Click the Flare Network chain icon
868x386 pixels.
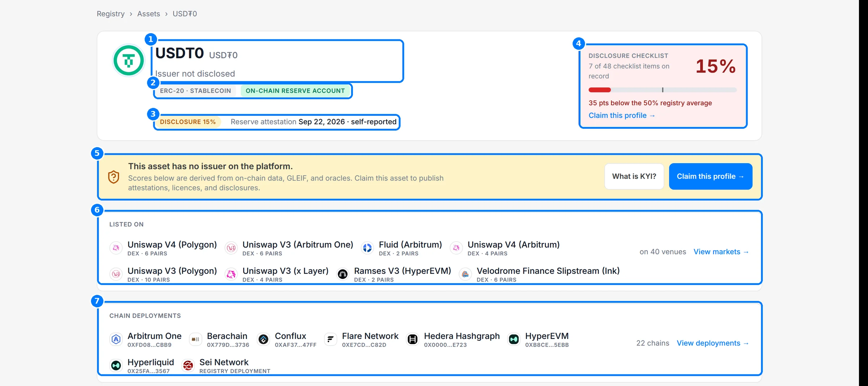coord(331,339)
